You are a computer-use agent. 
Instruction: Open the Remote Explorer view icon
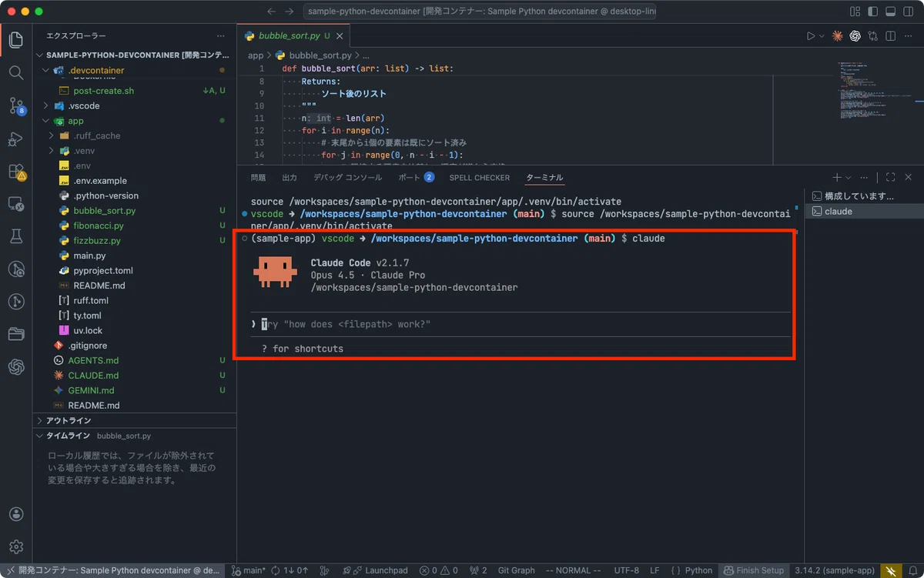16,205
